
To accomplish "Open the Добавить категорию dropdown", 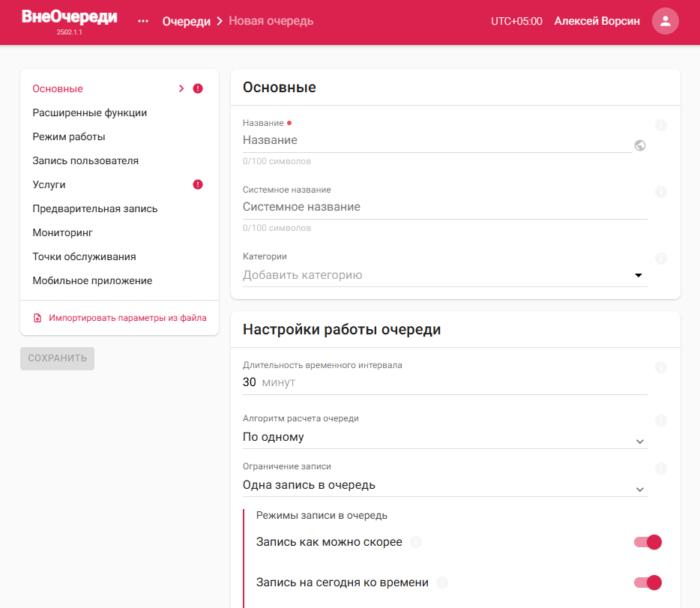I will point(445,275).
